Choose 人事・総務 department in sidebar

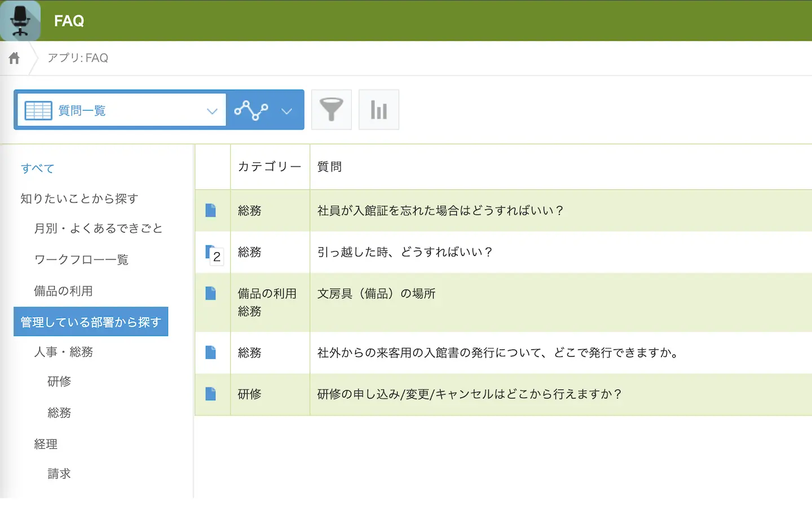coord(63,352)
